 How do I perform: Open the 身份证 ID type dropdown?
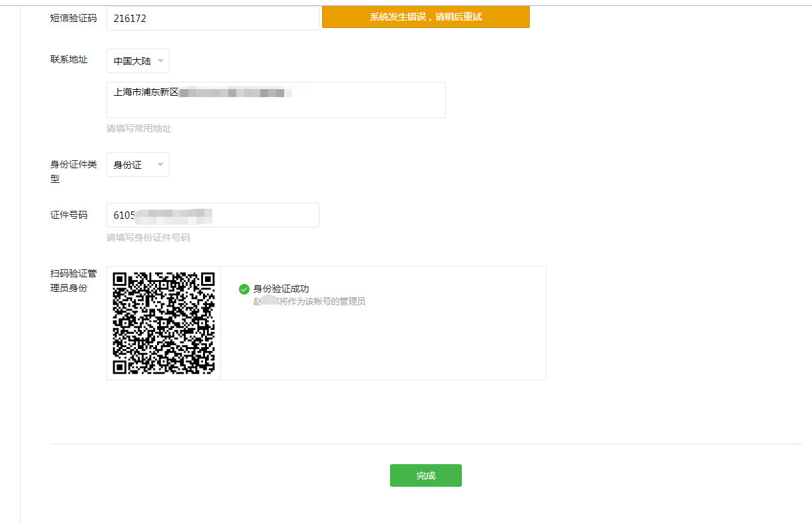pos(138,164)
